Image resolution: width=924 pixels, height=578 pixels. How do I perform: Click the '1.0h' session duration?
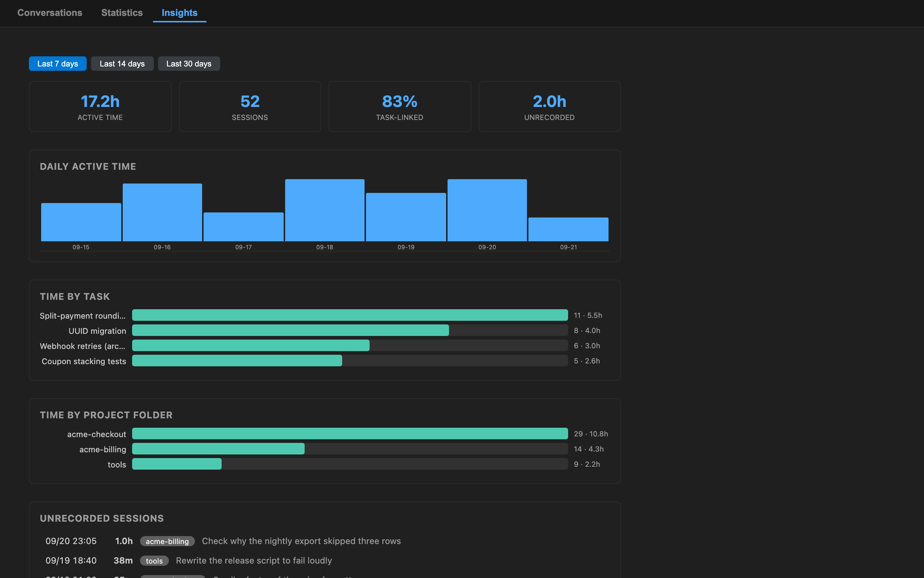pyautogui.click(x=124, y=541)
